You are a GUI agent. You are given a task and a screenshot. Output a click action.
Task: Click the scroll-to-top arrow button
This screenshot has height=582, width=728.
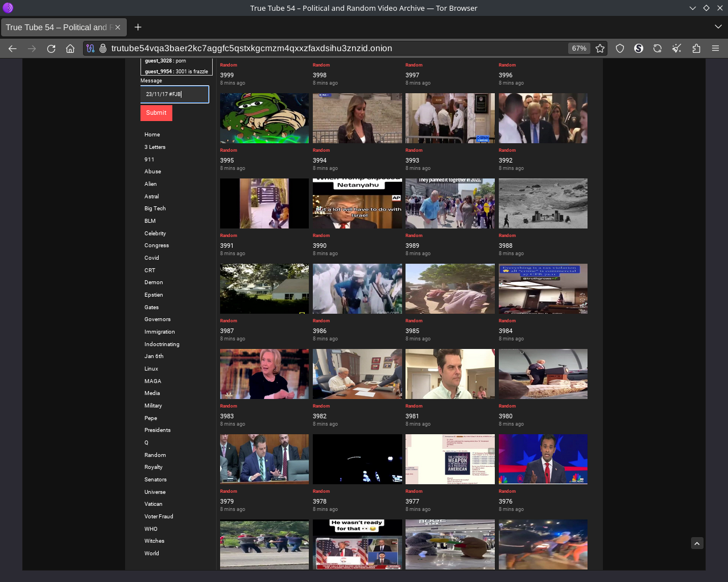pyautogui.click(x=697, y=543)
